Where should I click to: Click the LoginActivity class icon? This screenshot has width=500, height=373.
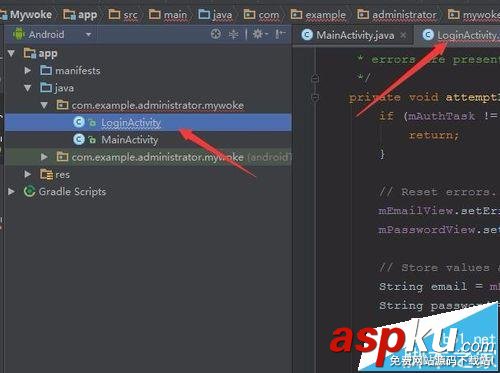[x=79, y=122]
